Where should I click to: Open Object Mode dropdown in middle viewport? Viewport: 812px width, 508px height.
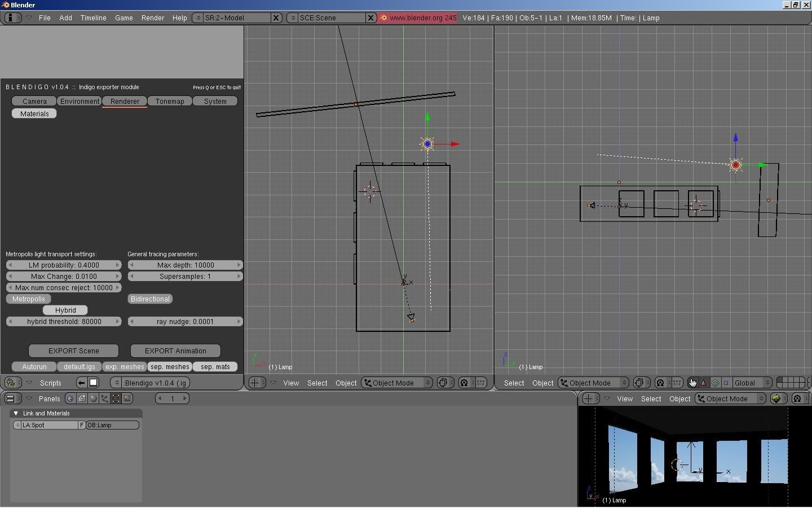point(397,383)
